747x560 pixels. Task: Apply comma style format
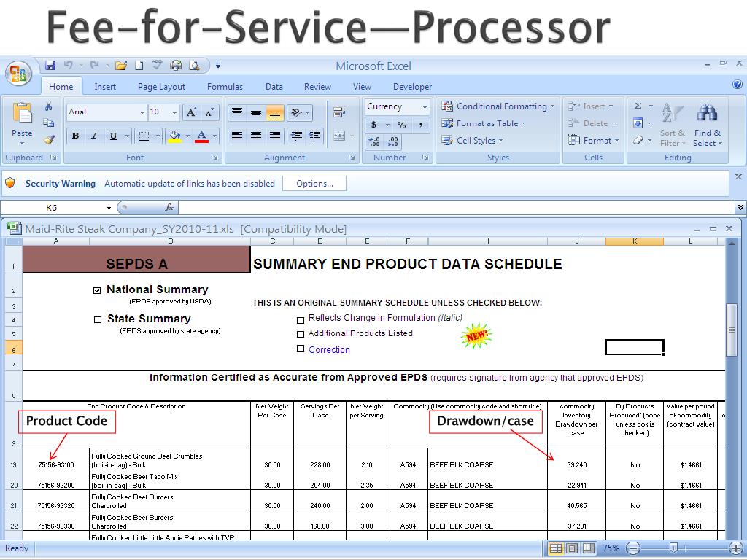(x=421, y=125)
